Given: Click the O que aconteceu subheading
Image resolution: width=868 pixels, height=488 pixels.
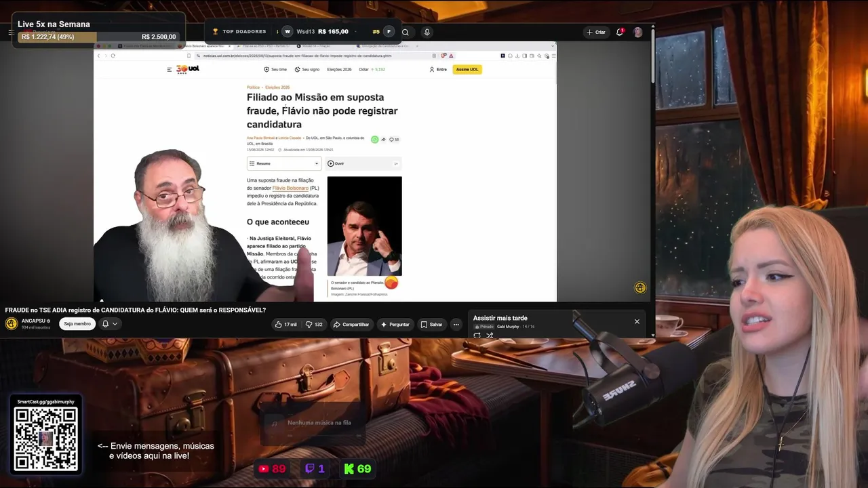Looking at the screenshot, I should point(278,222).
